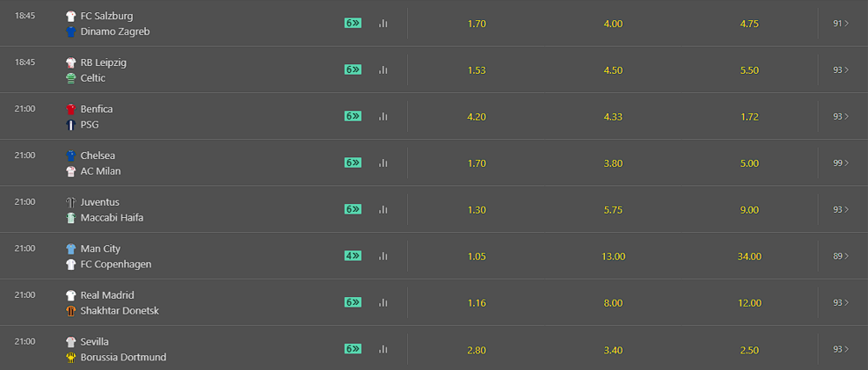This screenshot has height=370, width=868.
Task: Select 1.72 away odds for PSG
Action: (750, 117)
